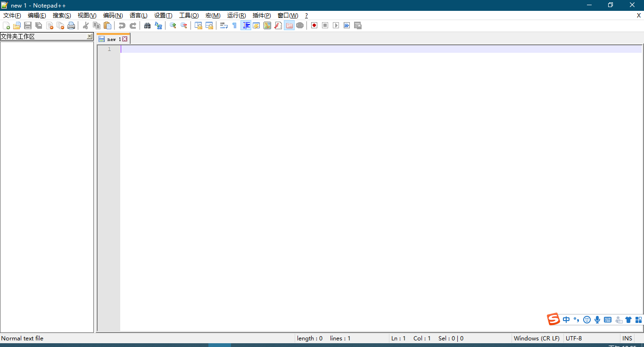Close the 文件夹工作区 panel
The width and height of the screenshot is (644, 347).
(x=90, y=36)
